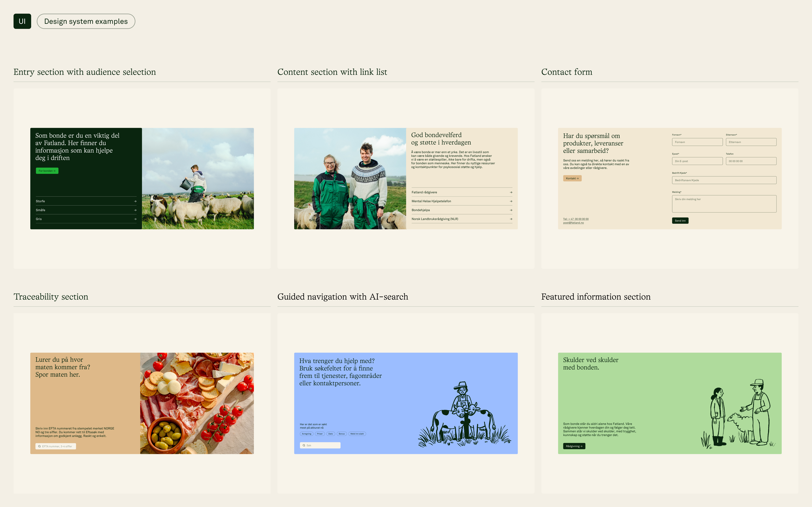Click the arrow beside Fatland rådgivere
Screen dimensions: 812x507
511,192
